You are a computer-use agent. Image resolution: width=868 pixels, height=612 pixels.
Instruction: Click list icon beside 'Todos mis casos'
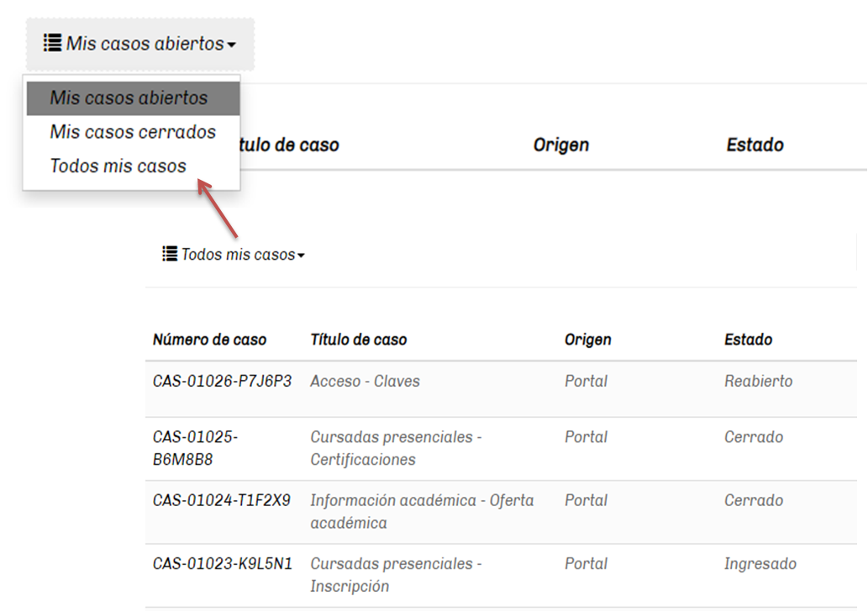[170, 254]
